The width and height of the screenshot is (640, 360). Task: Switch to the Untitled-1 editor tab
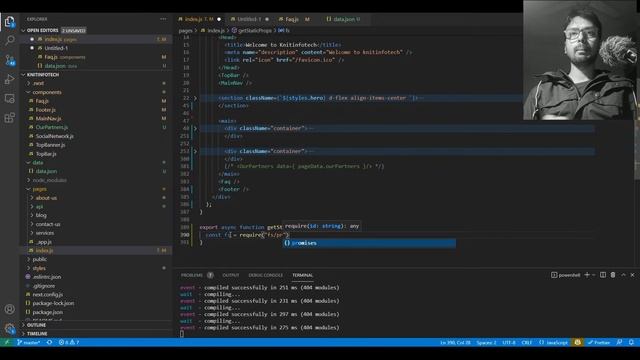point(249,19)
